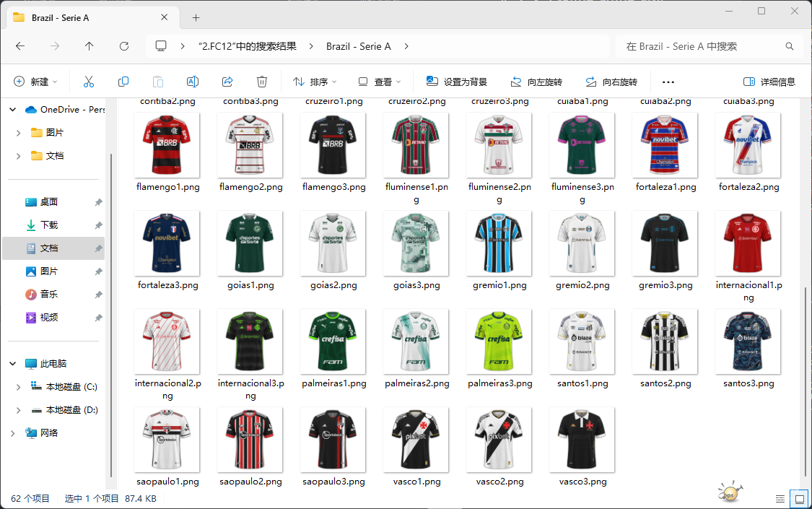Select the internacional1.png thumbnail

click(x=748, y=243)
